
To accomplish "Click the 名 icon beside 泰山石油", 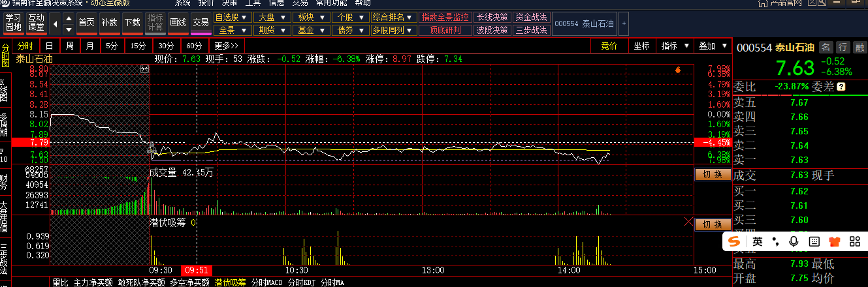I will (826, 47).
